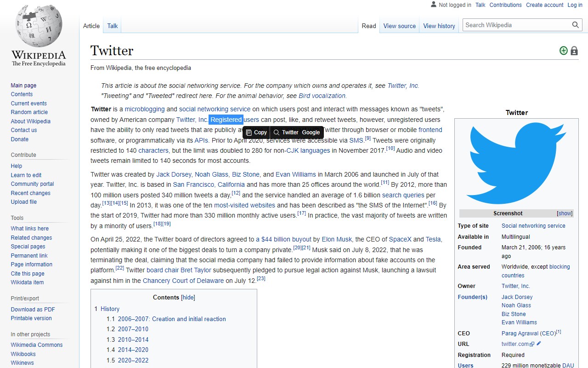Open the SpaceX link
The image size is (588, 368).
click(400, 239)
